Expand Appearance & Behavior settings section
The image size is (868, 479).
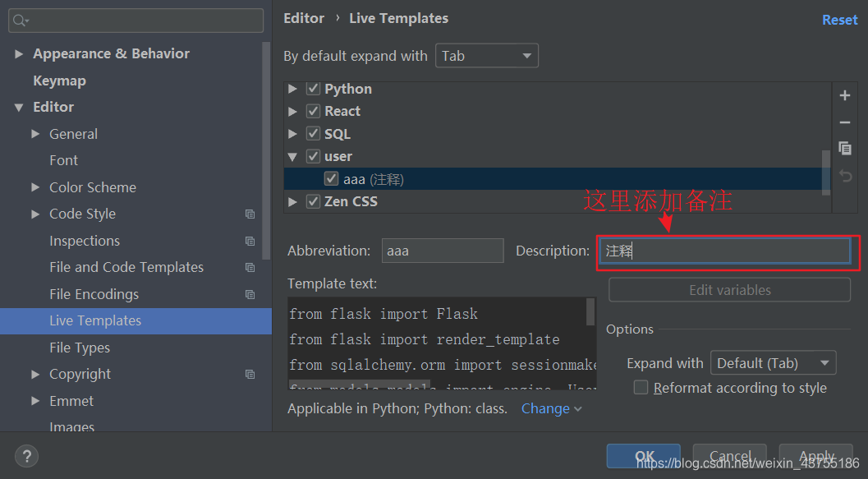[x=19, y=53]
